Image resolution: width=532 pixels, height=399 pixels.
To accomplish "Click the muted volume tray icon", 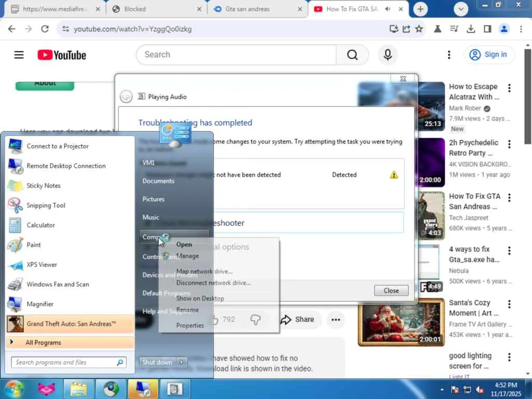I will pos(480,390).
